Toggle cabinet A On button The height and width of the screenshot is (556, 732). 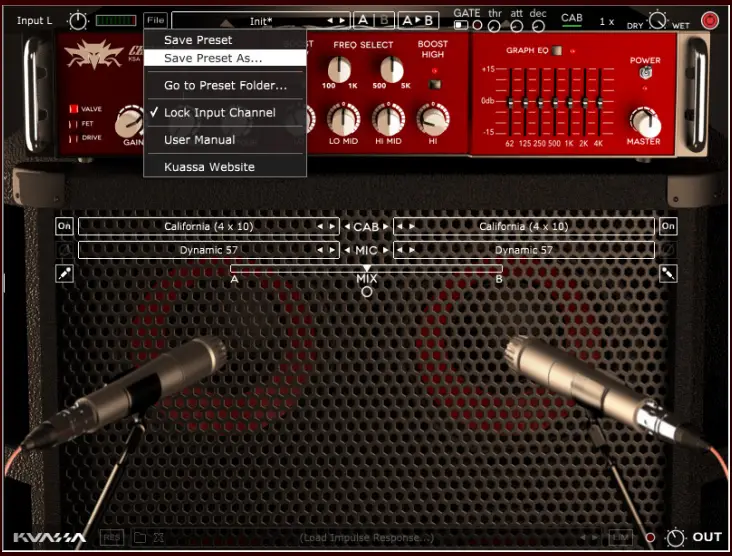[x=64, y=226]
